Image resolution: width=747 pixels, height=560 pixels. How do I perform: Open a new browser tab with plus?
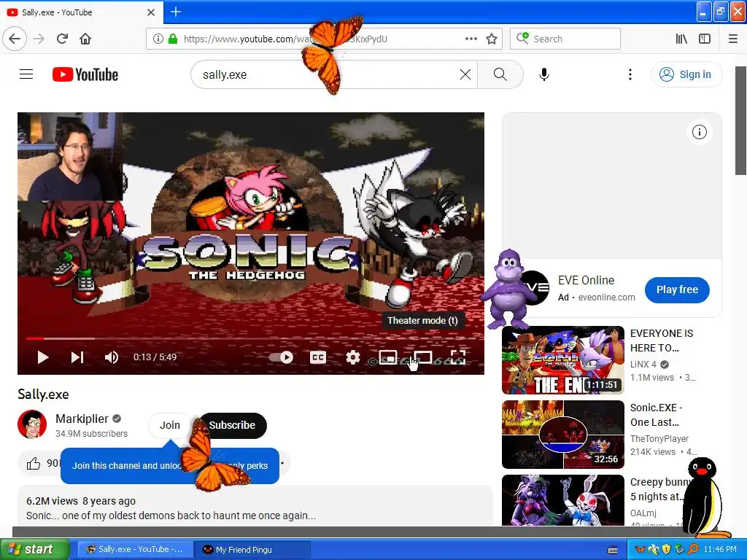tap(175, 12)
